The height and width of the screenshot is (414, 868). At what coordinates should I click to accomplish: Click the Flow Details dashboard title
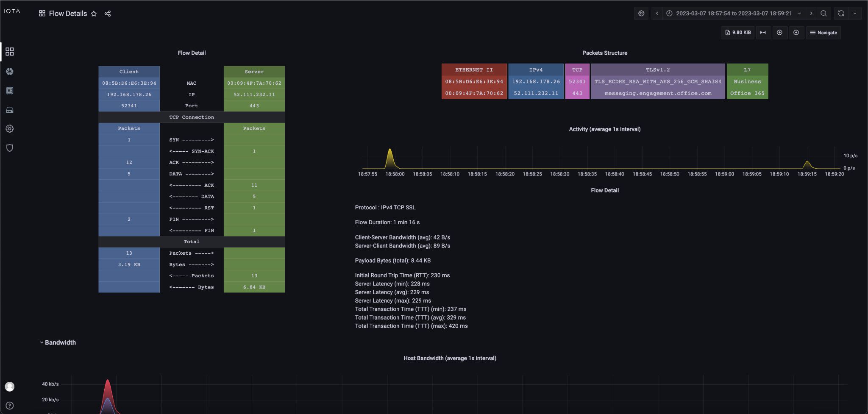tap(68, 14)
